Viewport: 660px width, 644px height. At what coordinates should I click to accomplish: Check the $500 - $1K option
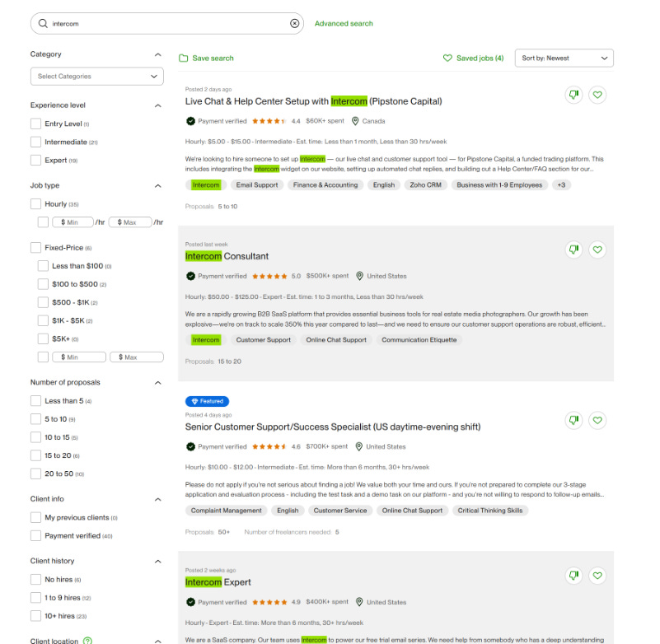pyautogui.click(x=43, y=302)
